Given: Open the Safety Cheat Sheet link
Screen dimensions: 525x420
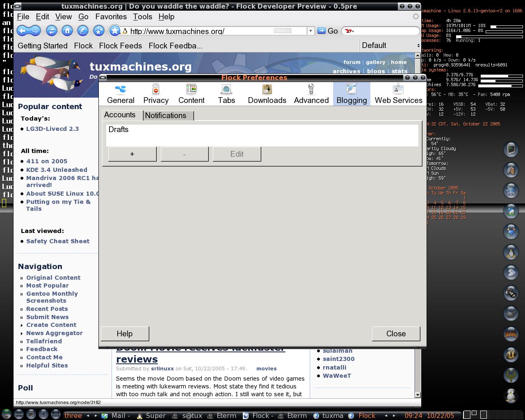Looking at the screenshot, I should (x=58, y=241).
